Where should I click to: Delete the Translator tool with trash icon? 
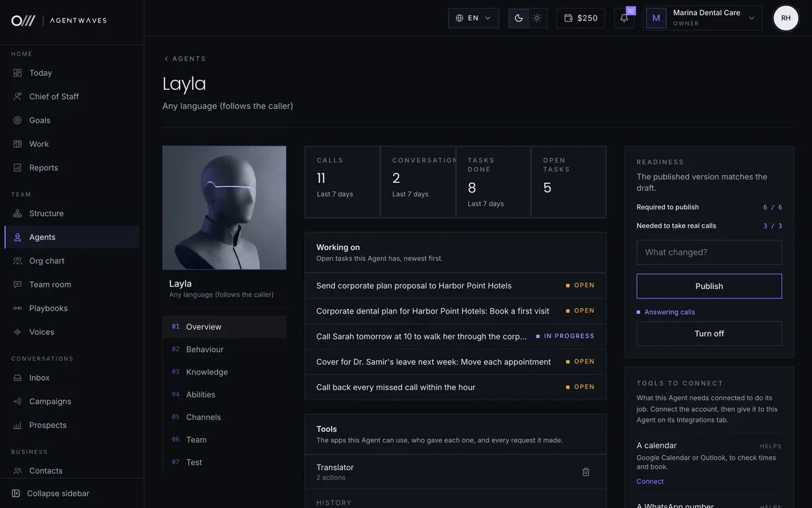coord(586,472)
